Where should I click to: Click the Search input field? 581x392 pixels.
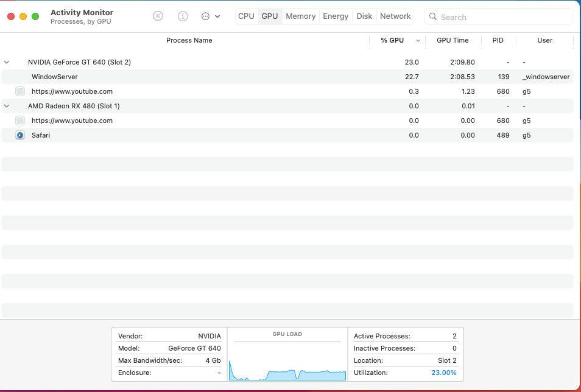coord(498,16)
